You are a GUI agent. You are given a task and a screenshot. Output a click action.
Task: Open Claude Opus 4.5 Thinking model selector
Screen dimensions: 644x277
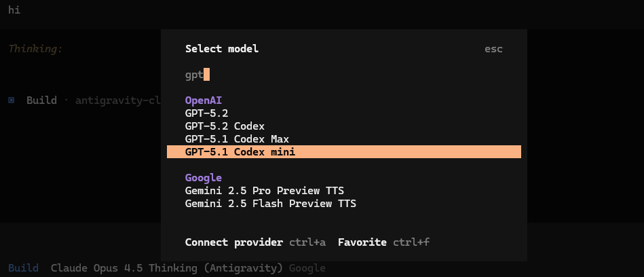point(168,268)
